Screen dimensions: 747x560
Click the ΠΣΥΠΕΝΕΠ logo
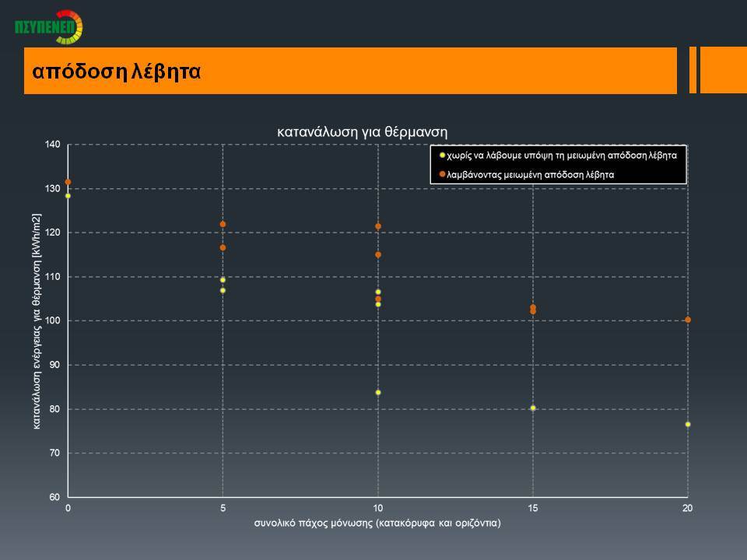48,27
